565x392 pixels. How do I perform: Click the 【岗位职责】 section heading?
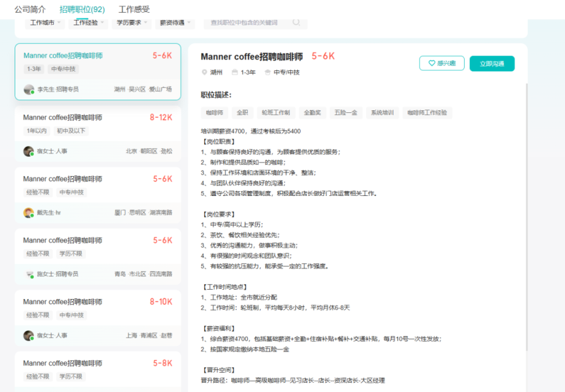pos(219,142)
